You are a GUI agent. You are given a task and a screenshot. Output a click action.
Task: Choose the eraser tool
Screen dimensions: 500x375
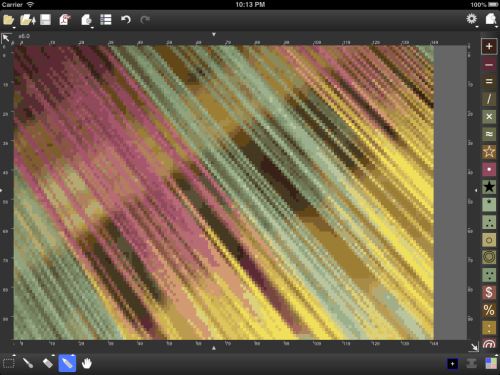48,363
